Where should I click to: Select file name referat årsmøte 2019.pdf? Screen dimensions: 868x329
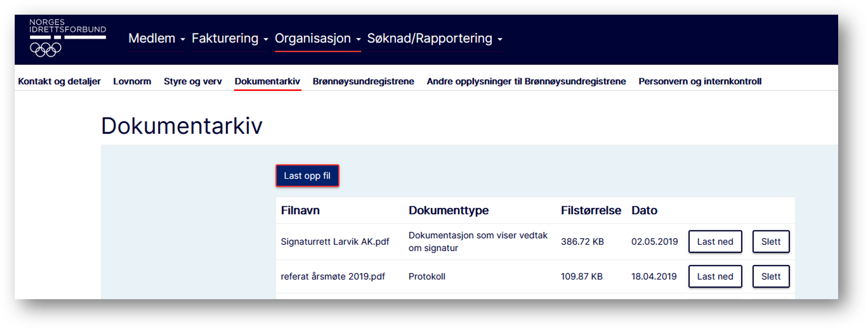[333, 277]
